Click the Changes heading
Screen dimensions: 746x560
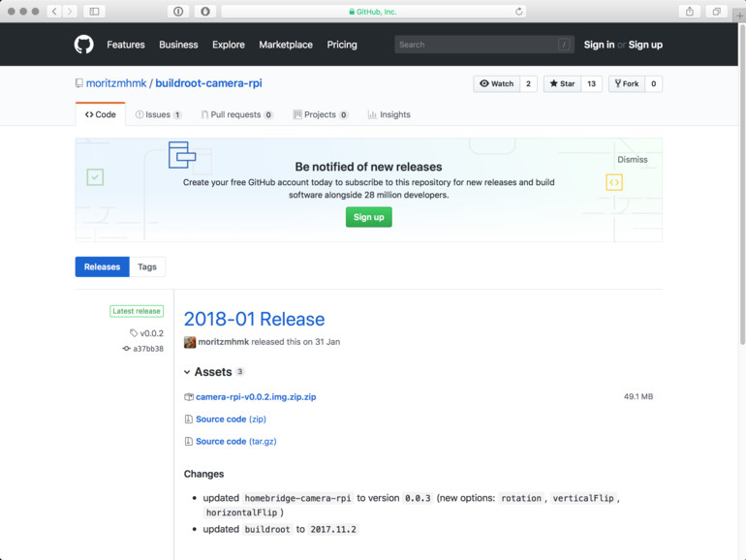(203, 474)
